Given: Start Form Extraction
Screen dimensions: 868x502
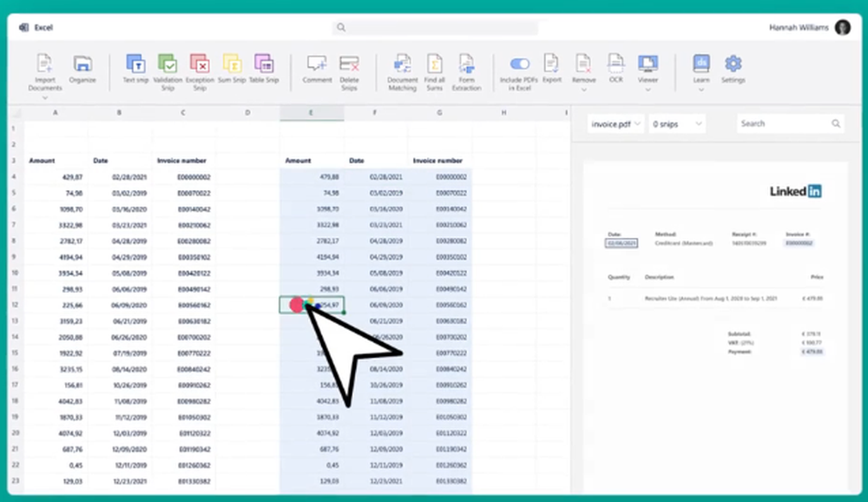Looking at the screenshot, I should (x=467, y=63).
